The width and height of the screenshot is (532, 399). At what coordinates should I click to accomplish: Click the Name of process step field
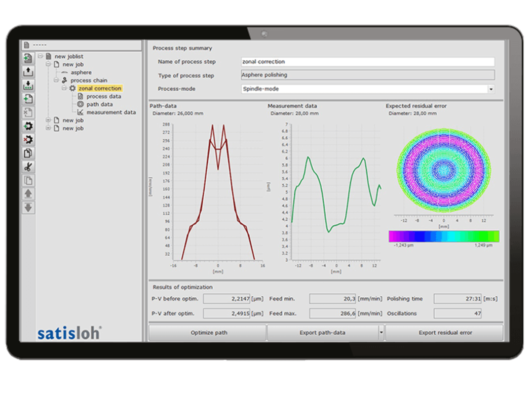tap(366, 61)
